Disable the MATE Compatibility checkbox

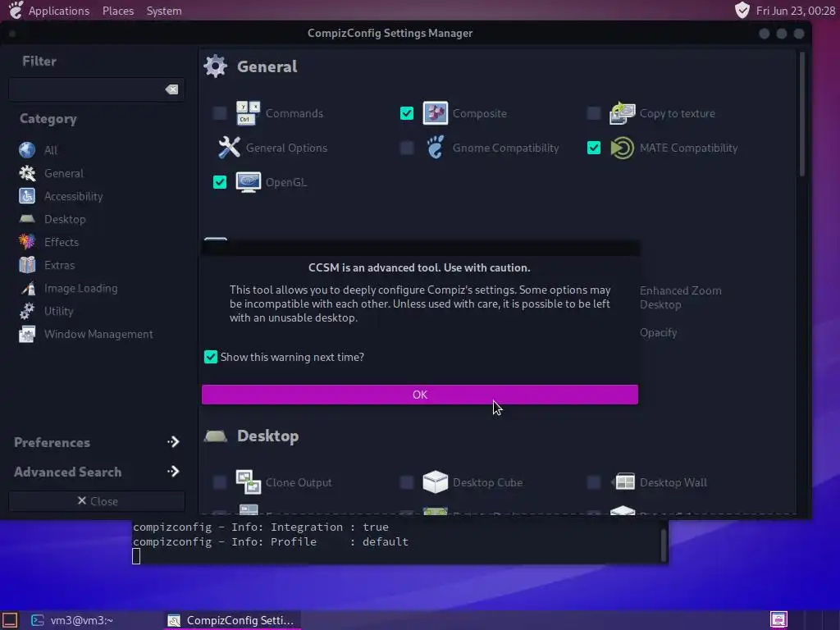[x=594, y=148]
